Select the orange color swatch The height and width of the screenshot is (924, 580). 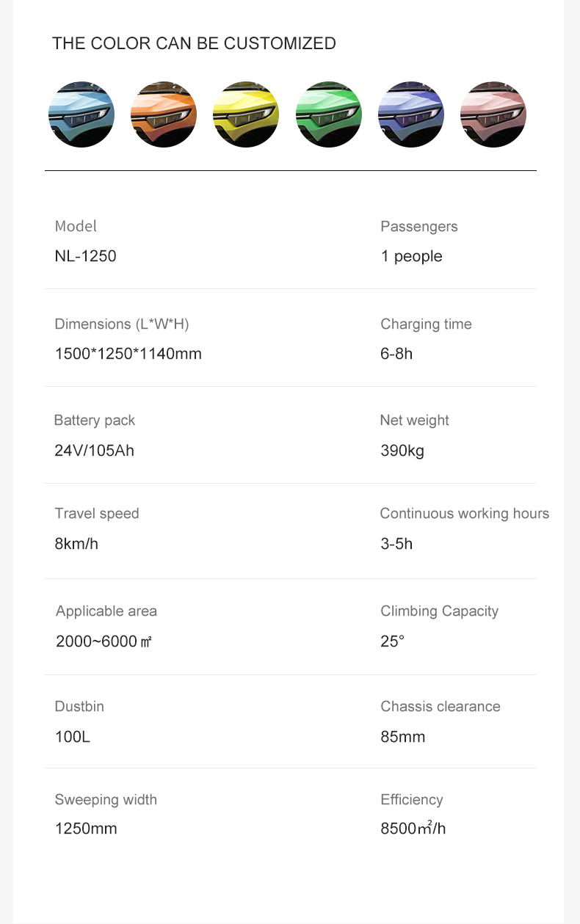[164, 114]
